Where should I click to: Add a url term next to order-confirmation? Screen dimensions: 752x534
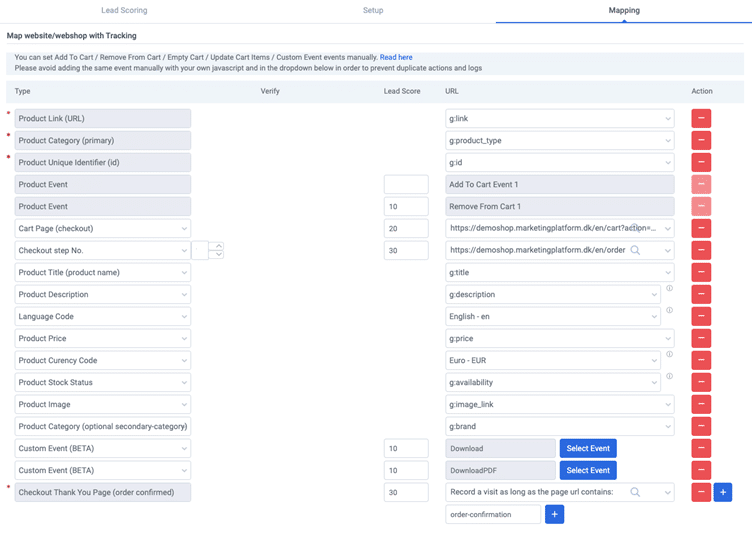point(554,514)
